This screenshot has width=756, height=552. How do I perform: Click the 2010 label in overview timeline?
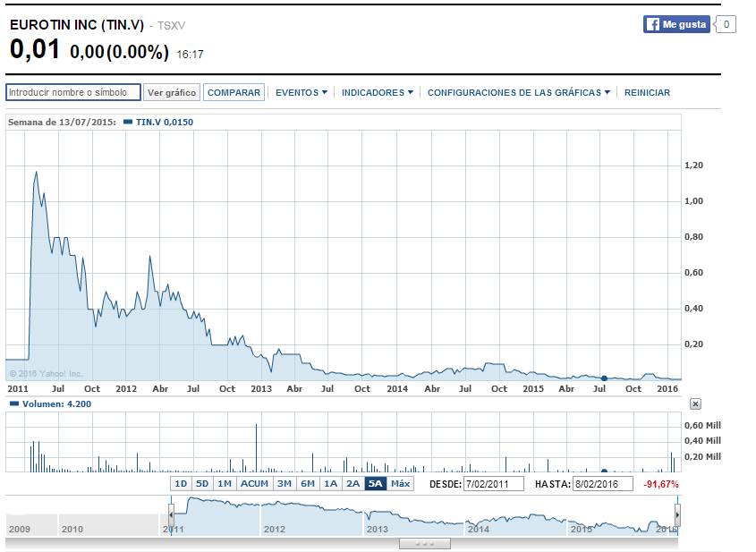tap(72, 530)
